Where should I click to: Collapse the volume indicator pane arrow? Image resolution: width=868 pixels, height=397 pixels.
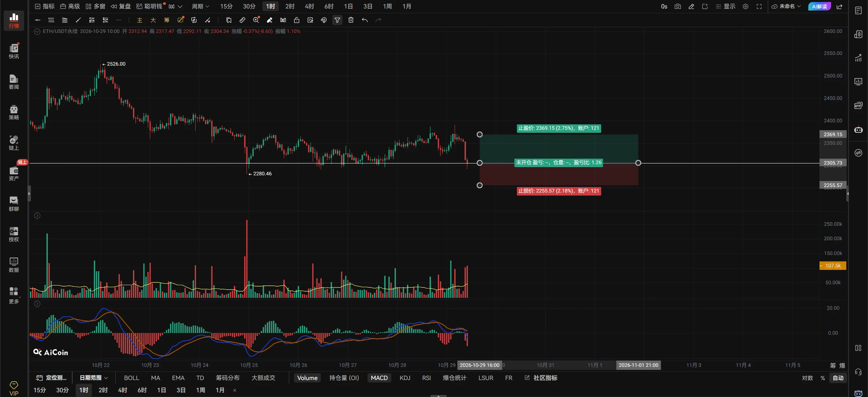(37, 216)
